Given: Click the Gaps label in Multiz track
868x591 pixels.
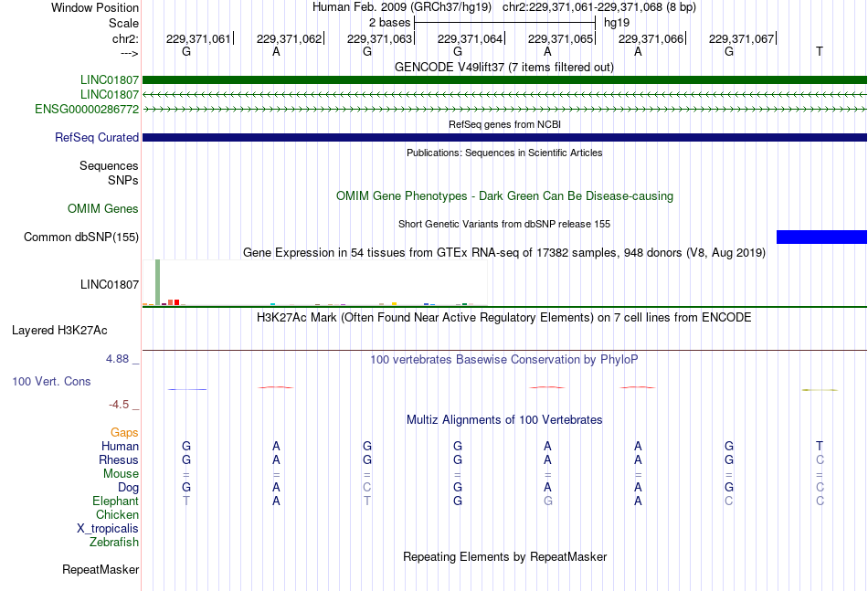Looking at the screenshot, I should click(x=124, y=433).
